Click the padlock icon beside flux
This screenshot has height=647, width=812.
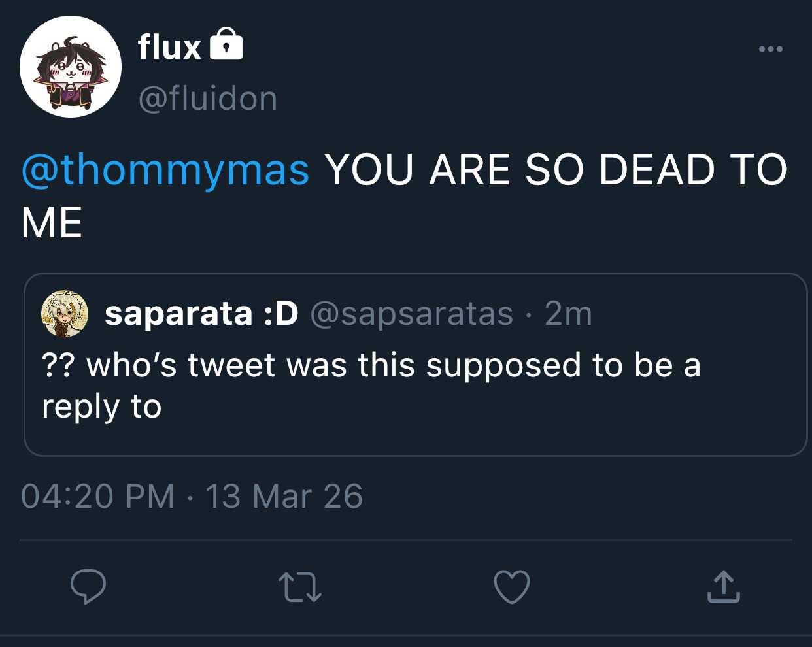point(226,44)
